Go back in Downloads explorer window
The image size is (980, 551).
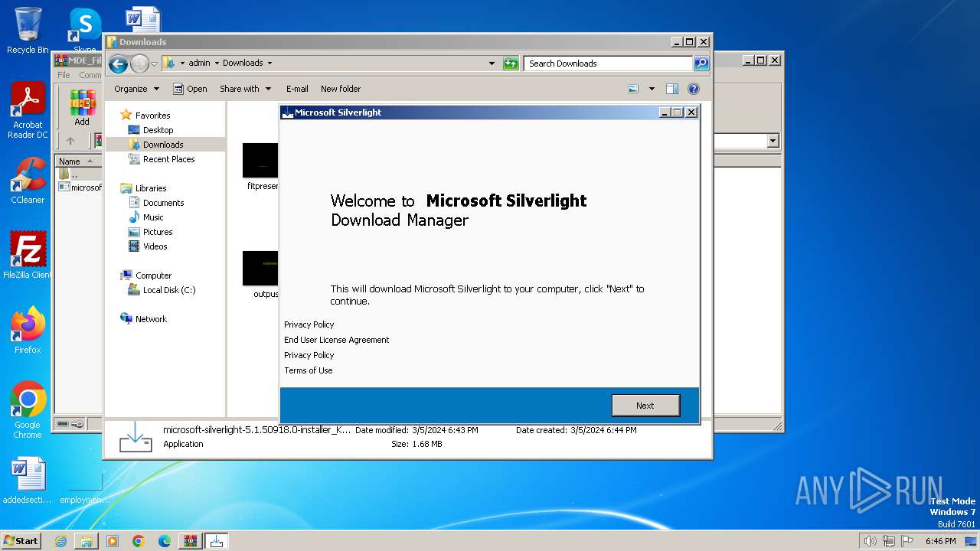[x=118, y=64]
